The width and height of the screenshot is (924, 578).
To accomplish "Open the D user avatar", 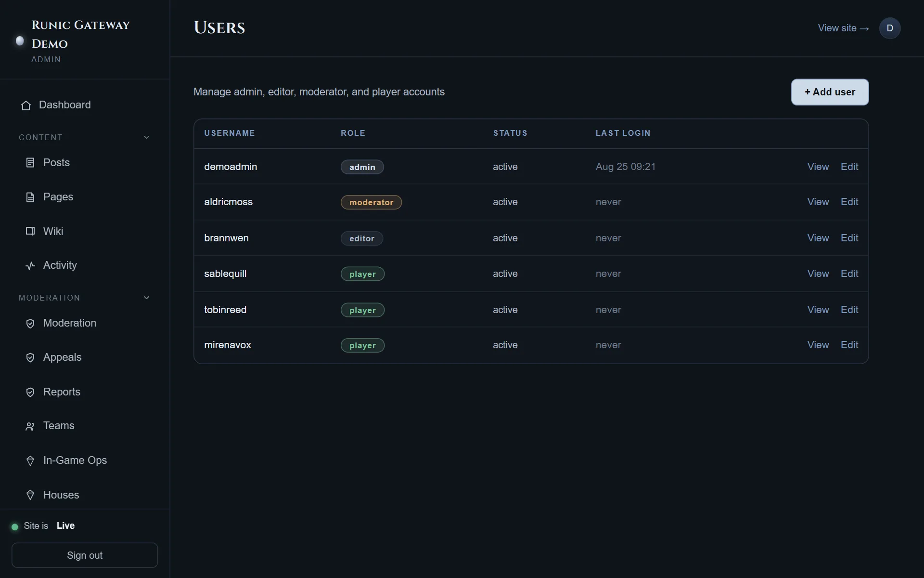I will tap(890, 28).
